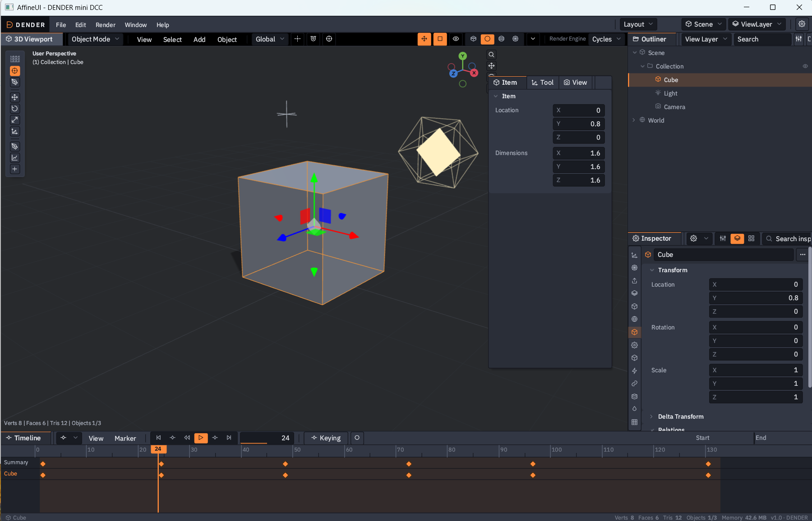
Task: Open the viewport Add menu
Action: point(199,40)
